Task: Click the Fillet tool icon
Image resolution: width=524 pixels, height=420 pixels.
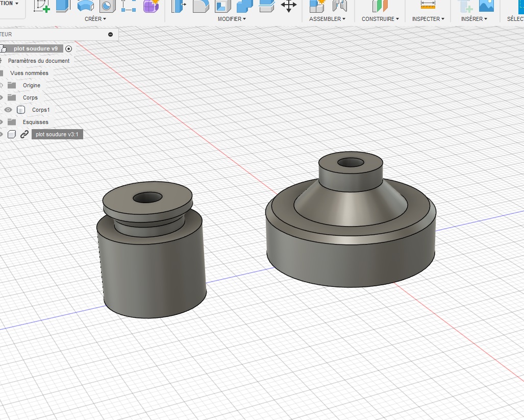Action: click(x=200, y=6)
